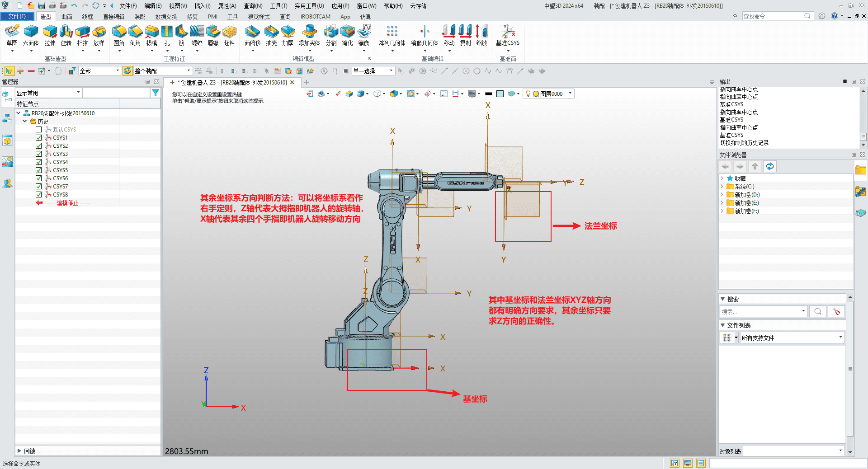Open the 全部 filter dropdown
Image resolution: width=868 pixels, height=469 pixels.
tap(99, 71)
